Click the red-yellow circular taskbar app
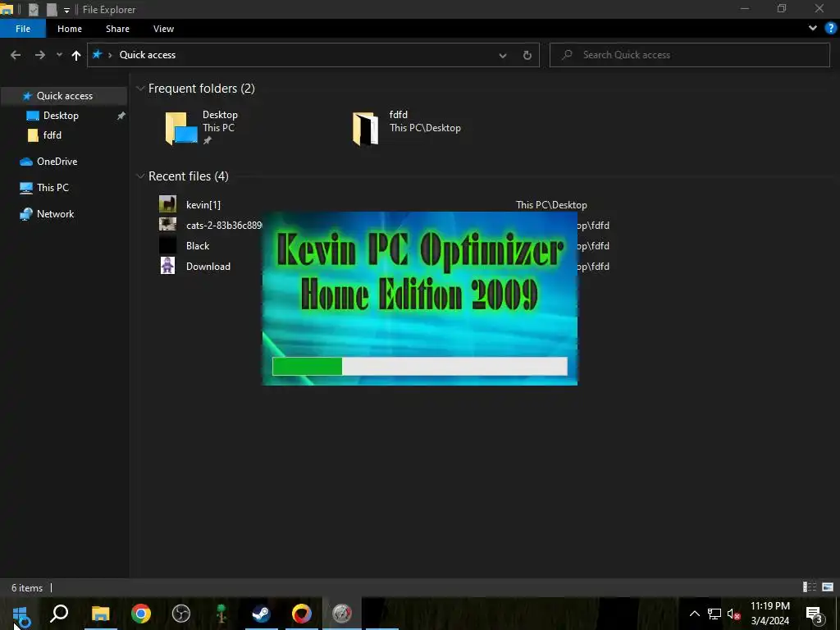Screen dimensions: 840x630 pos(302,614)
